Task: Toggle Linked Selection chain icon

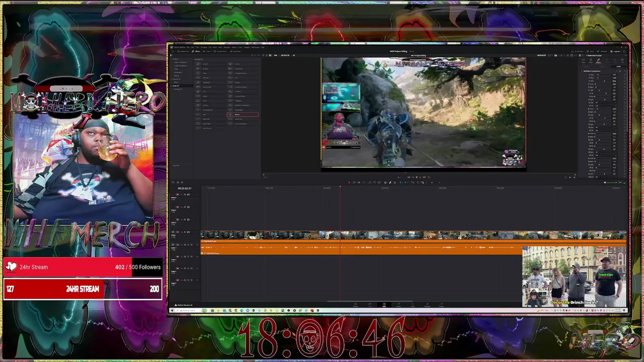Action: (390, 182)
